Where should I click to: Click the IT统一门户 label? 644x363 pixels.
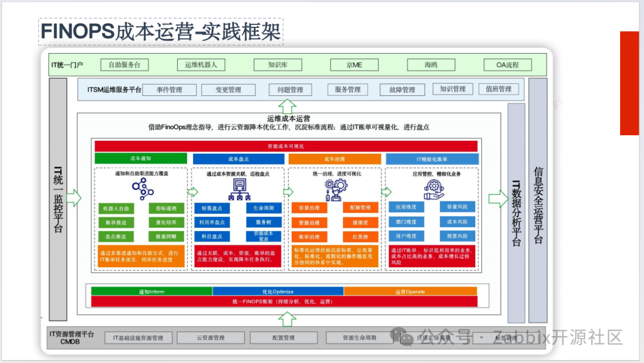click(x=67, y=65)
